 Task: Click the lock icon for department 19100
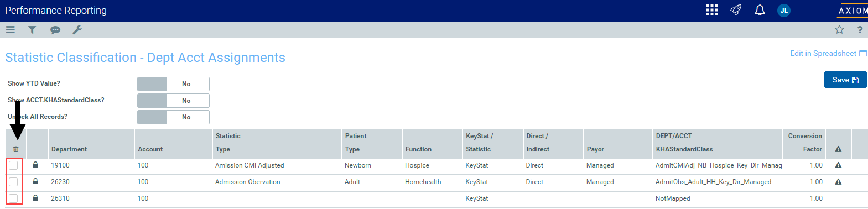[x=35, y=165]
